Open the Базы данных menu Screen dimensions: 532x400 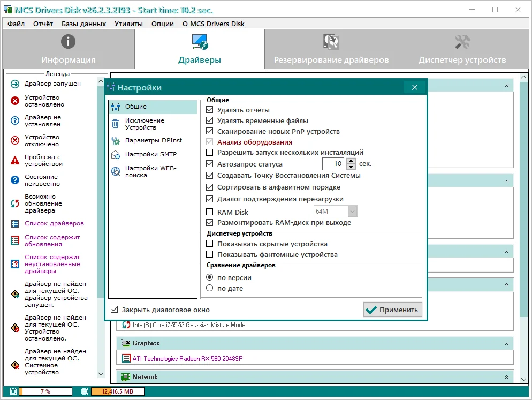tap(83, 24)
